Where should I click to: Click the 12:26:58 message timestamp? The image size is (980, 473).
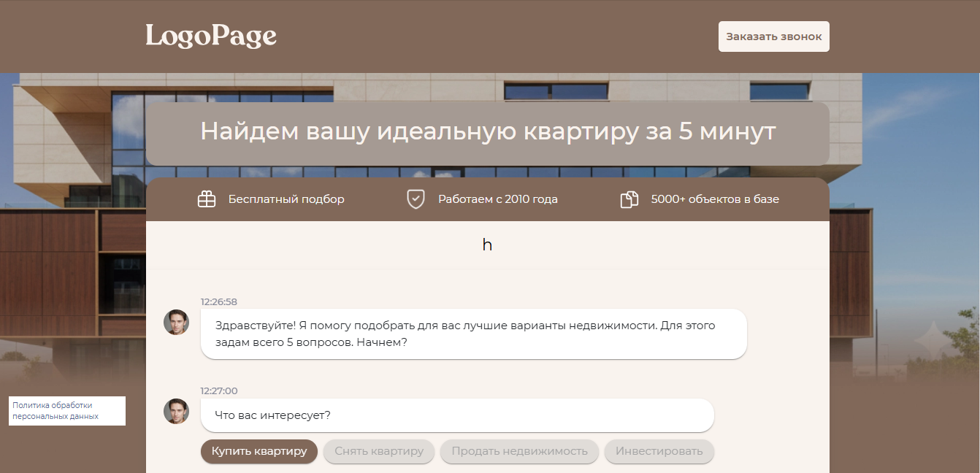click(x=219, y=301)
